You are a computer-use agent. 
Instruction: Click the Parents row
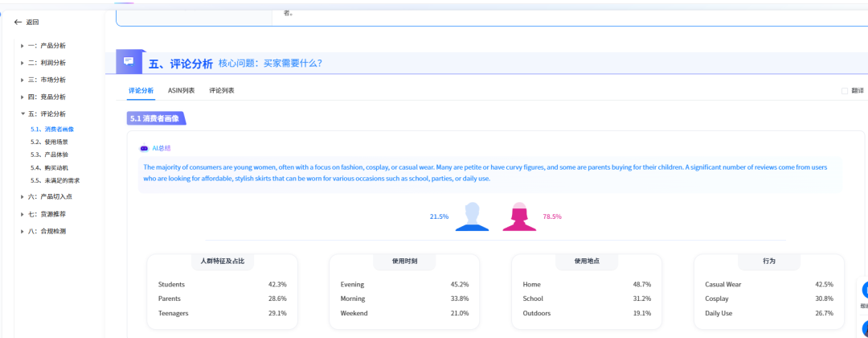[x=222, y=299]
